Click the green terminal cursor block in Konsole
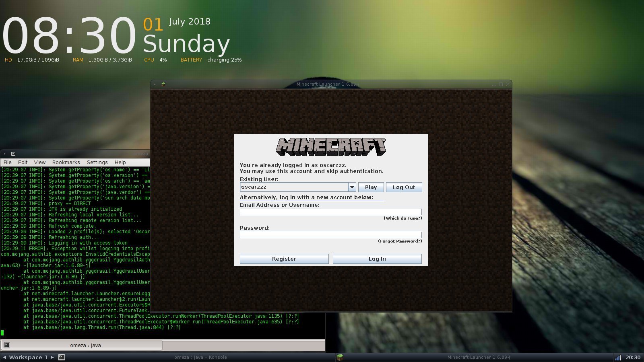 (2, 333)
